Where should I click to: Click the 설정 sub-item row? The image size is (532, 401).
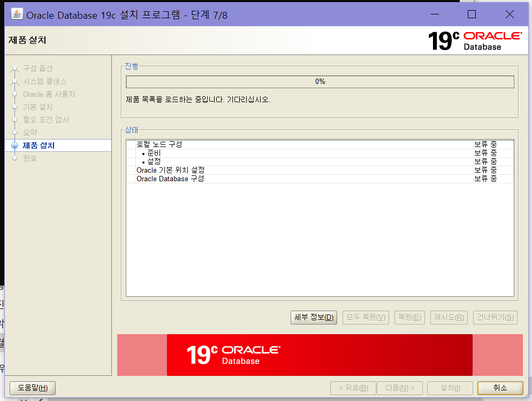(320, 161)
